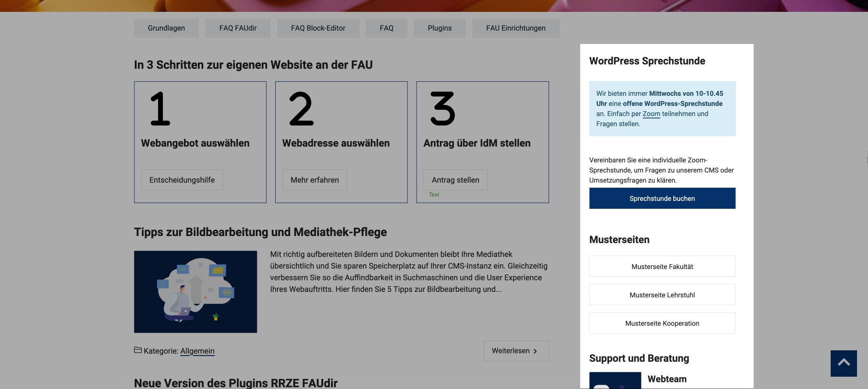Click the chevron arrow in Weiterlesen
This screenshot has width=868, height=389.
click(x=535, y=351)
